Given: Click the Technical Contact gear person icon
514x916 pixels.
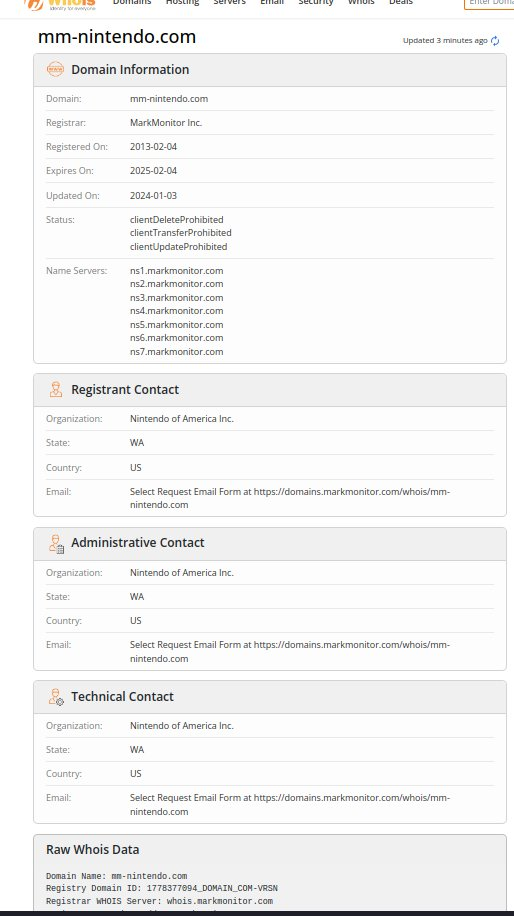Looking at the screenshot, I should (56, 697).
